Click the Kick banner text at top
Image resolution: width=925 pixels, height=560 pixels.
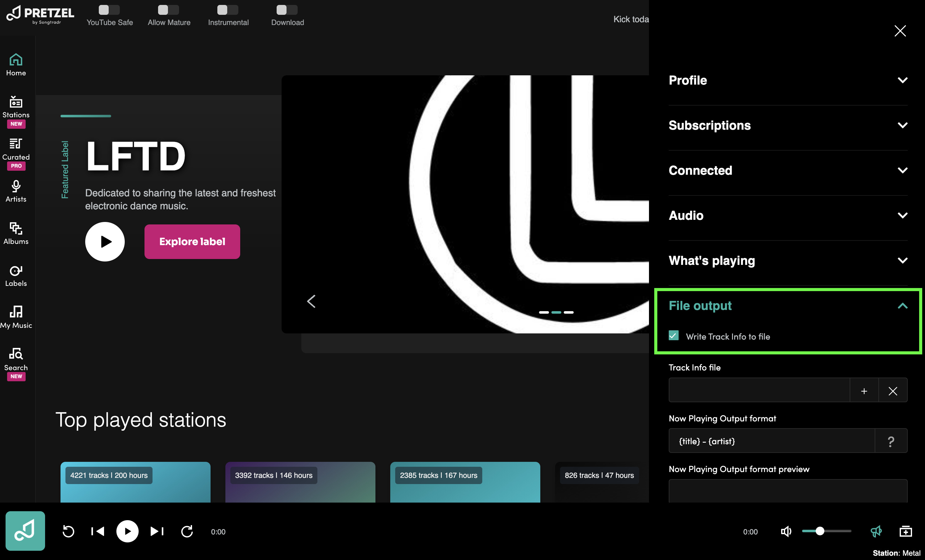coord(631,19)
